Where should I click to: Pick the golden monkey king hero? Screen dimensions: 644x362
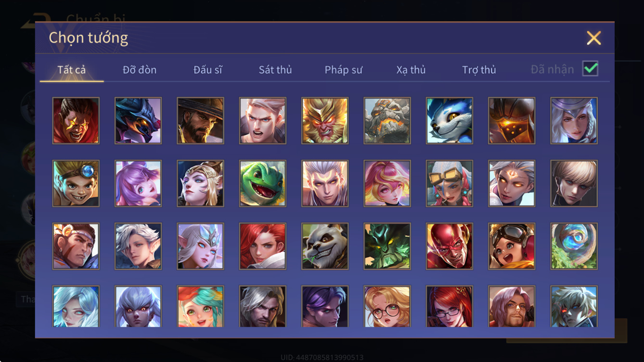click(325, 121)
